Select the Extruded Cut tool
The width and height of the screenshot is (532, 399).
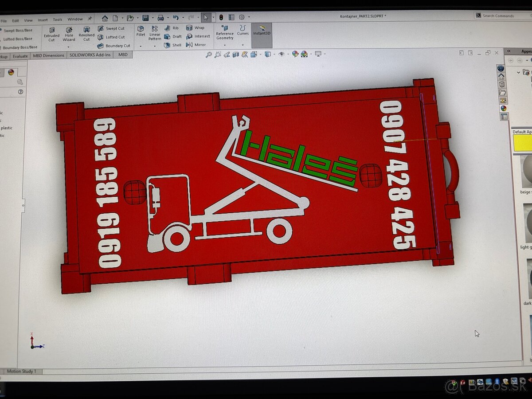(51, 34)
